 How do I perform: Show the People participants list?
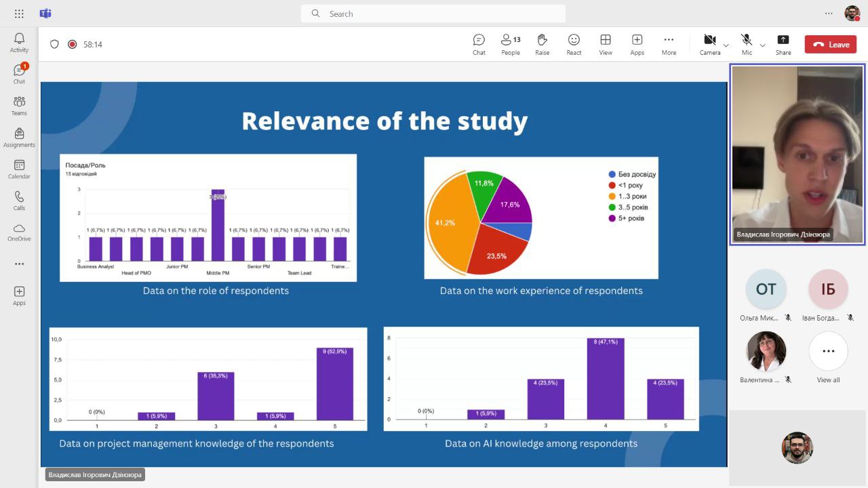coord(511,44)
